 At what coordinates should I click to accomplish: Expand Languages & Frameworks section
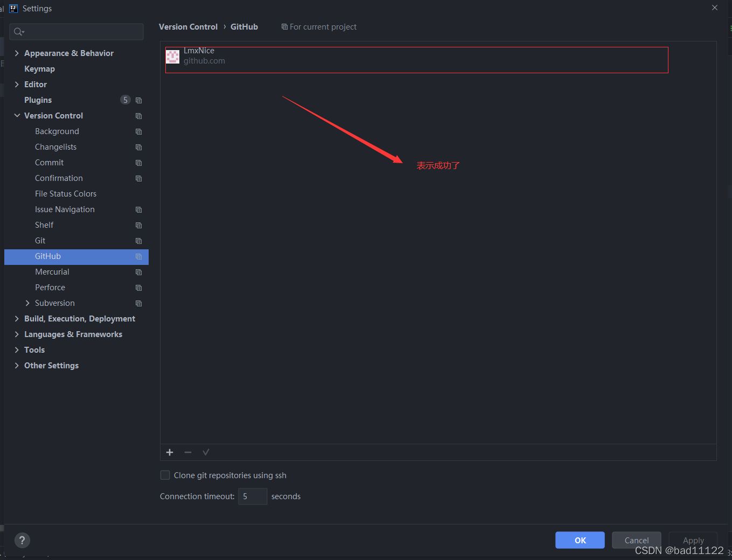17,334
